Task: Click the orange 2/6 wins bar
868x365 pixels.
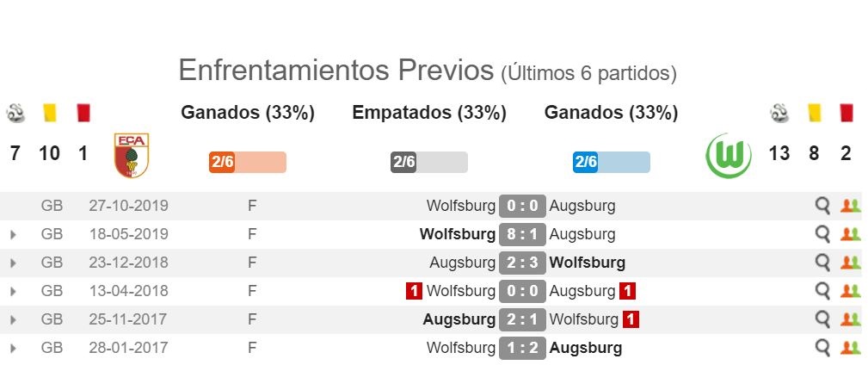Action: pos(248,163)
